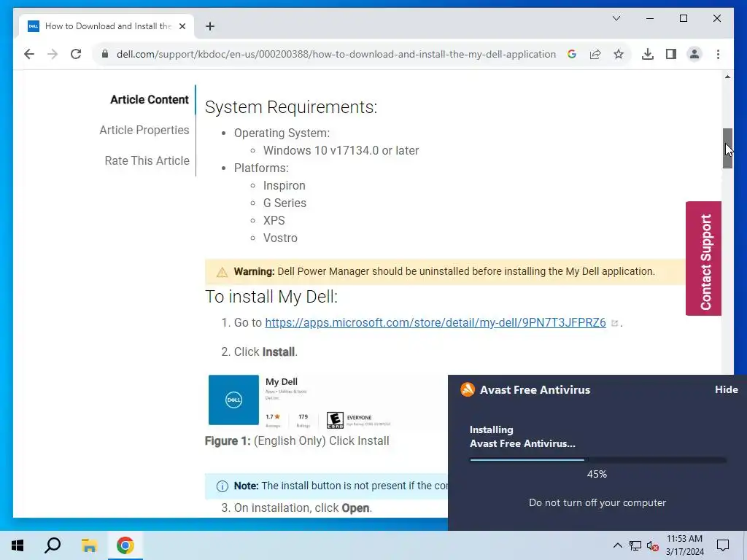Go back using Chrome's back arrow
Screen dimensions: 747x560
click(x=29, y=54)
